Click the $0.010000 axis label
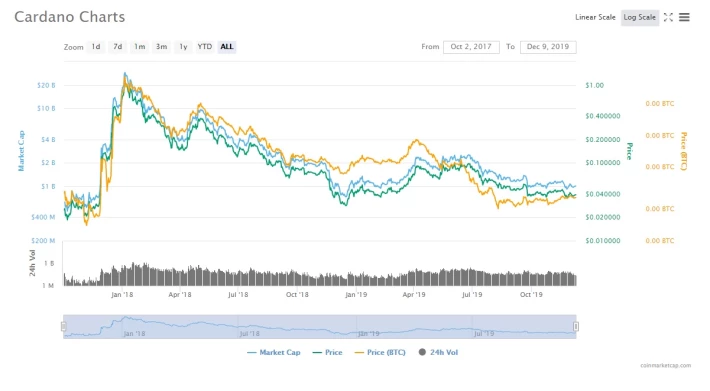Image resolution: width=710 pixels, height=391 pixels. [603, 240]
